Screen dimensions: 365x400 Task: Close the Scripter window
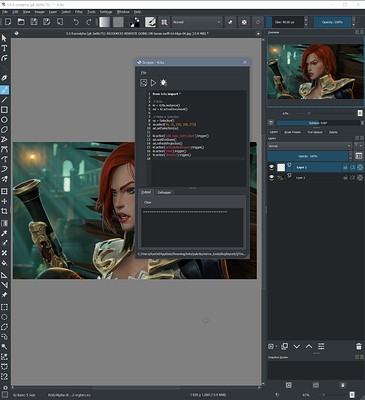pyautogui.click(x=245, y=62)
